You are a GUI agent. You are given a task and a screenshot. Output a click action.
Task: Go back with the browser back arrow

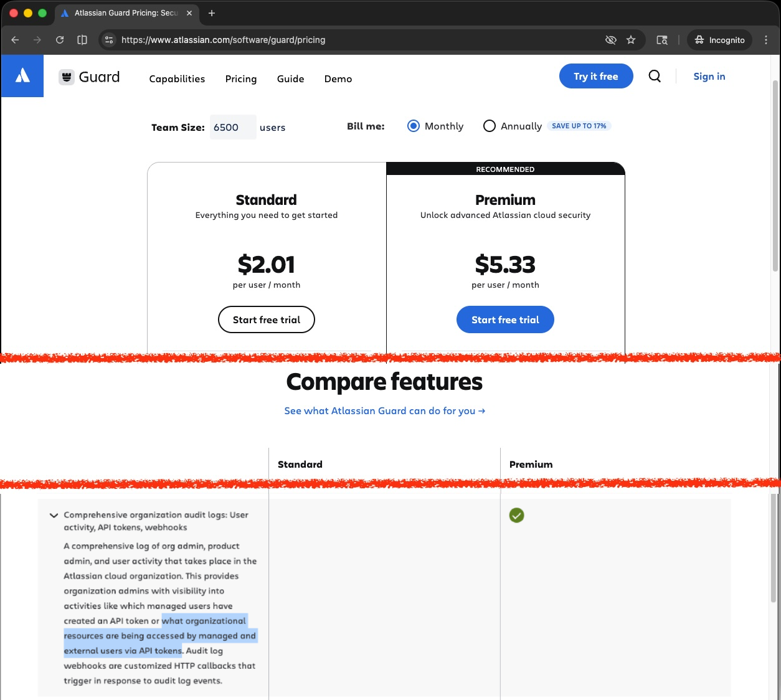15,40
